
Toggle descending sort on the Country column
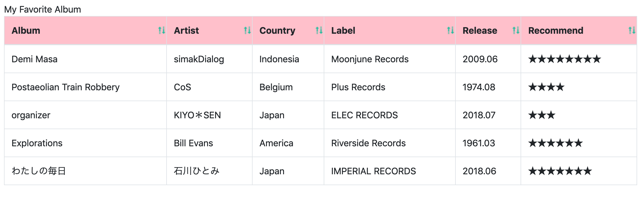click(x=319, y=31)
